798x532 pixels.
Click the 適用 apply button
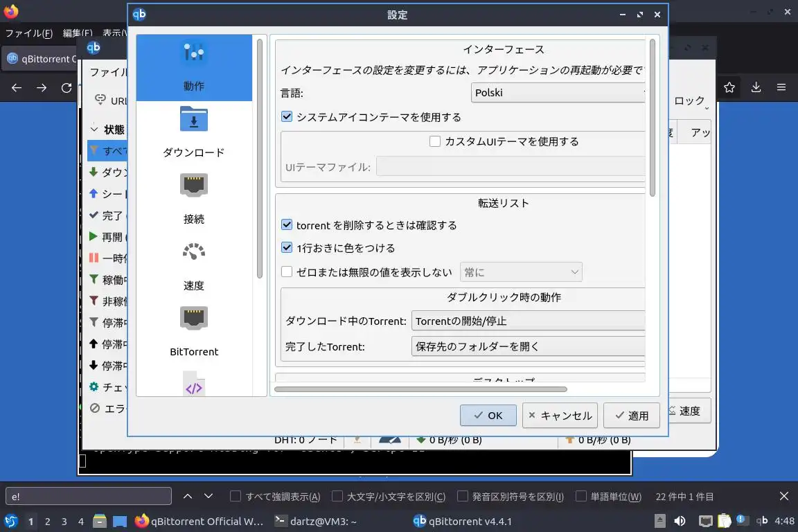[x=632, y=416]
